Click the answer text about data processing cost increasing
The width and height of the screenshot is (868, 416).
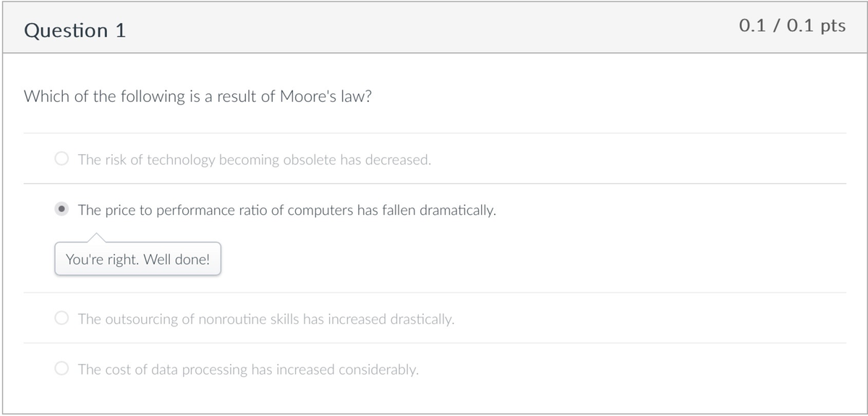pyautogui.click(x=248, y=370)
